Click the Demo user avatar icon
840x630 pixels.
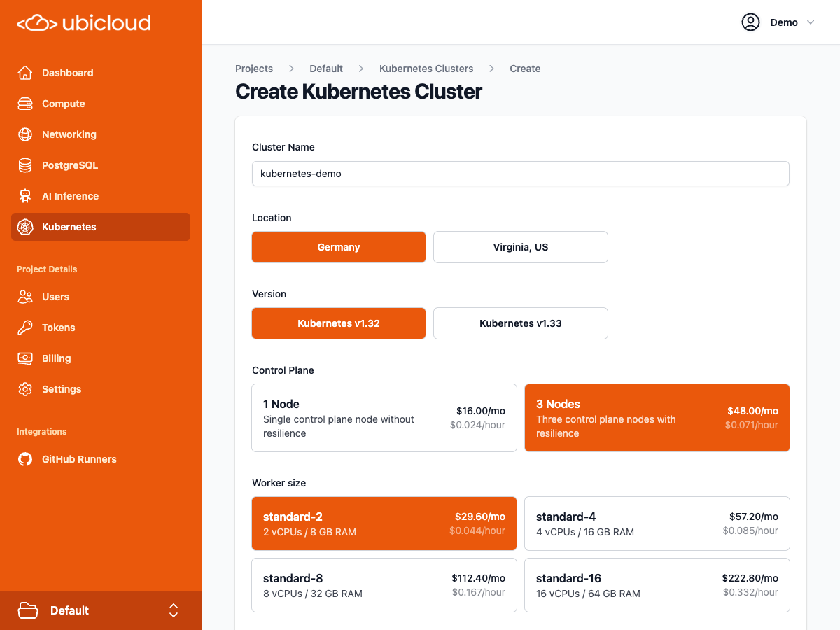click(750, 22)
